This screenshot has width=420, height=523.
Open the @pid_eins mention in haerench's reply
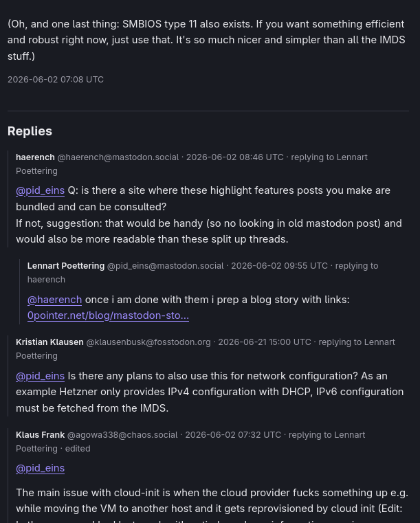tap(40, 190)
